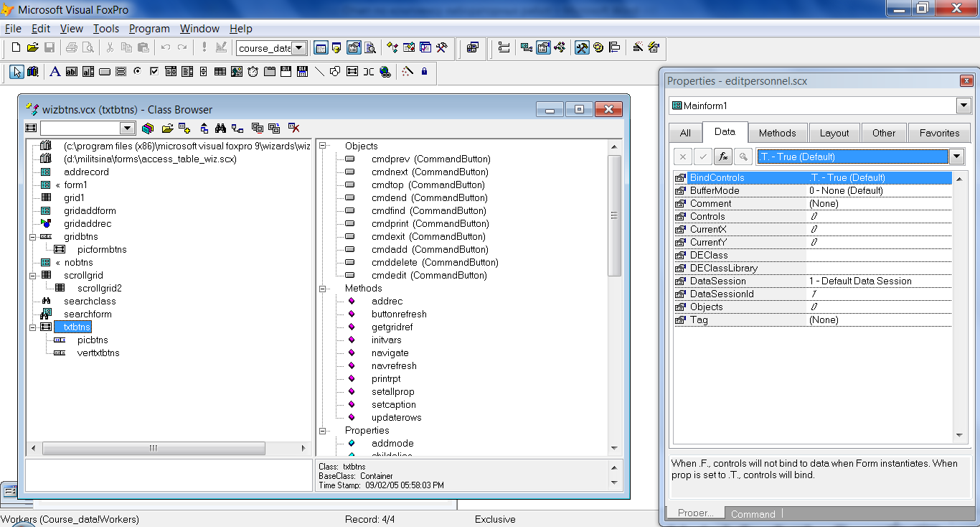This screenshot has width=980, height=527.
Task: Select the DataSession property row
Action: (x=813, y=281)
